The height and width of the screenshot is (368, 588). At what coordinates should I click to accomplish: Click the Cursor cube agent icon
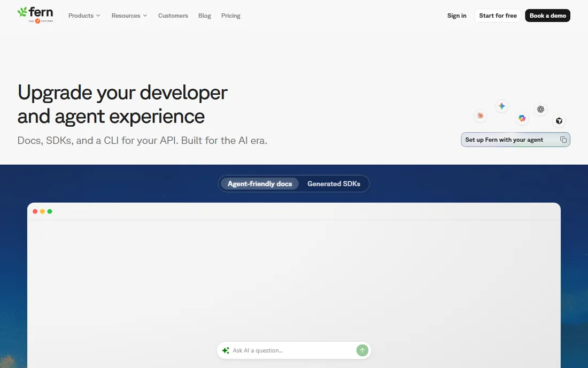pos(559,121)
